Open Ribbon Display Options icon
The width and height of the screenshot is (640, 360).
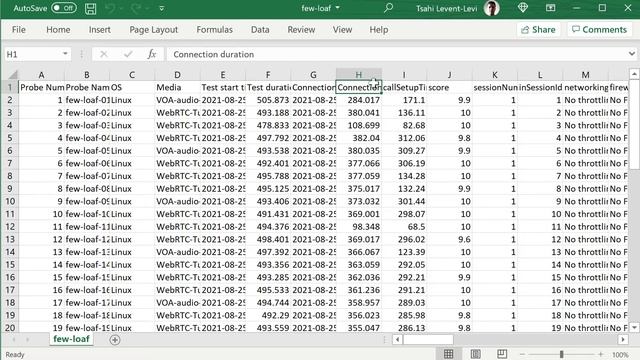coord(550,8)
